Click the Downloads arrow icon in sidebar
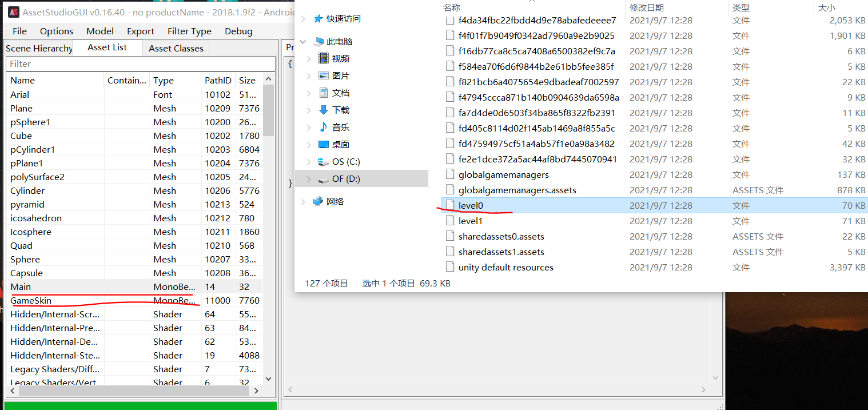Viewport: 868px width, 410px height. (324, 110)
